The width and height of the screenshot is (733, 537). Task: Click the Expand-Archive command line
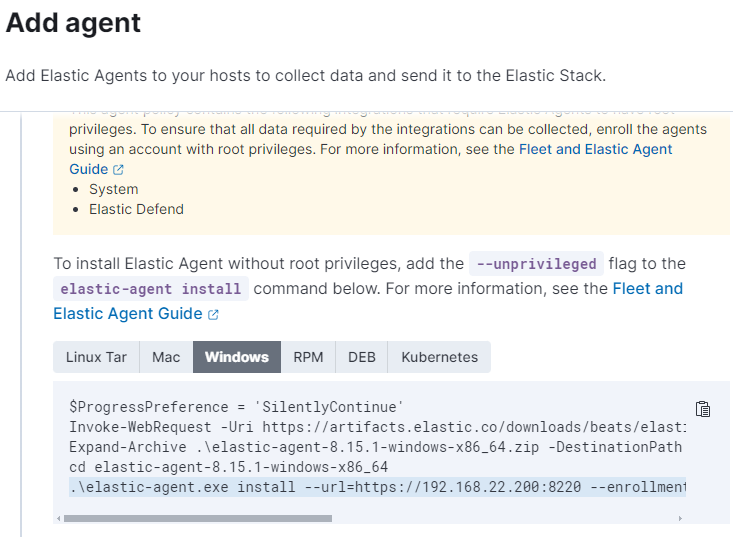coord(375,447)
